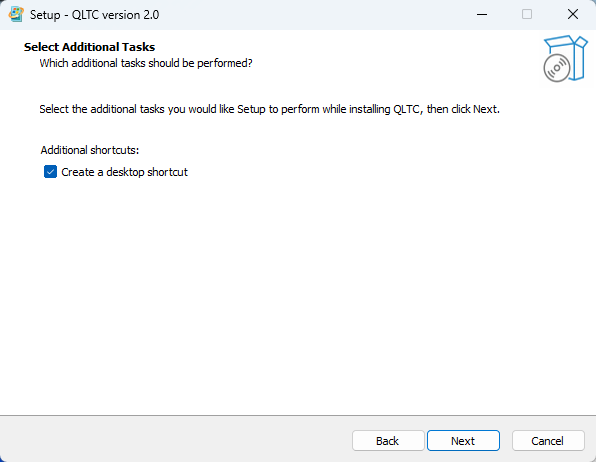This screenshot has height=462, width=596.
Task: Click the "Create a desktop shortcut" label text
Action: click(124, 172)
